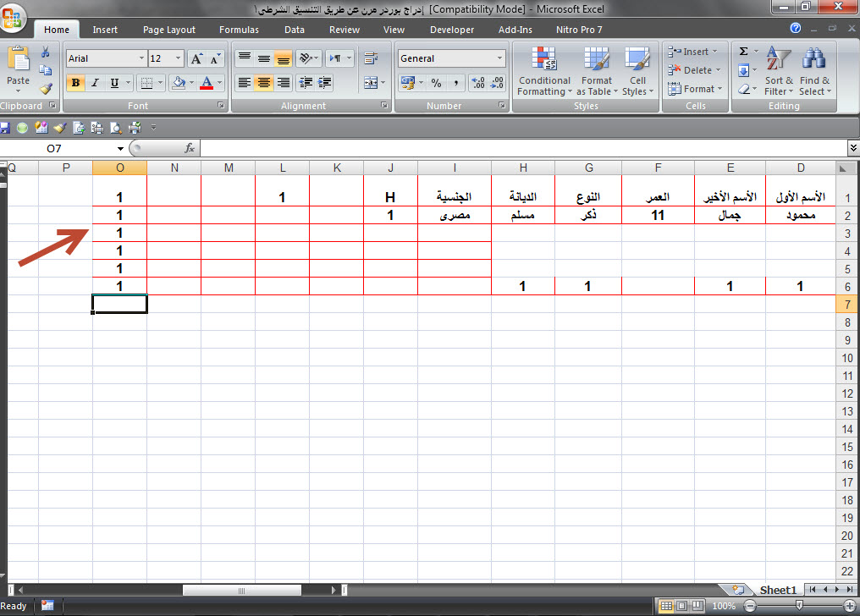Viewport: 860px width, 616px height.
Task: Click the Insert cells button
Action: [x=692, y=52]
